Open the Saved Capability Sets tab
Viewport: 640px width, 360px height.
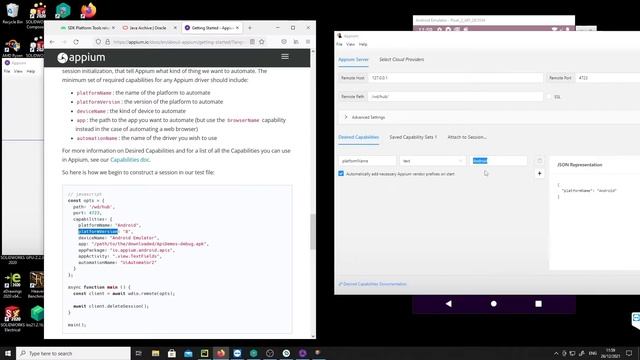click(x=413, y=137)
